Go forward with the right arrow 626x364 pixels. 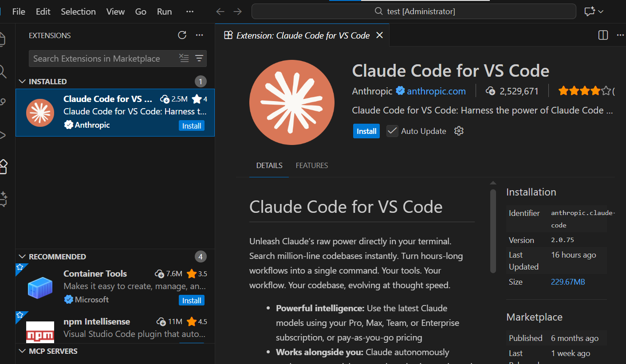pyautogui.click(x=238, y=12)
